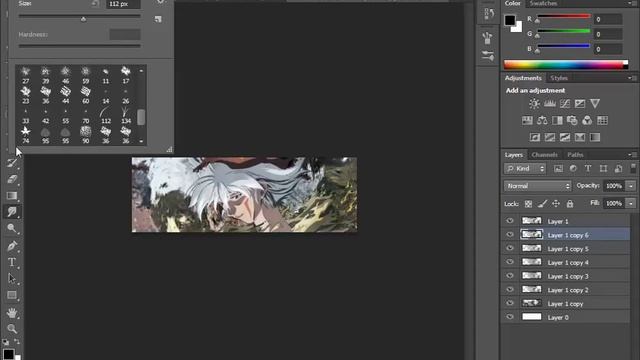Add an Exposure adjustment
The width and height of the screenshot is (640, 360).
click(580, 104)
